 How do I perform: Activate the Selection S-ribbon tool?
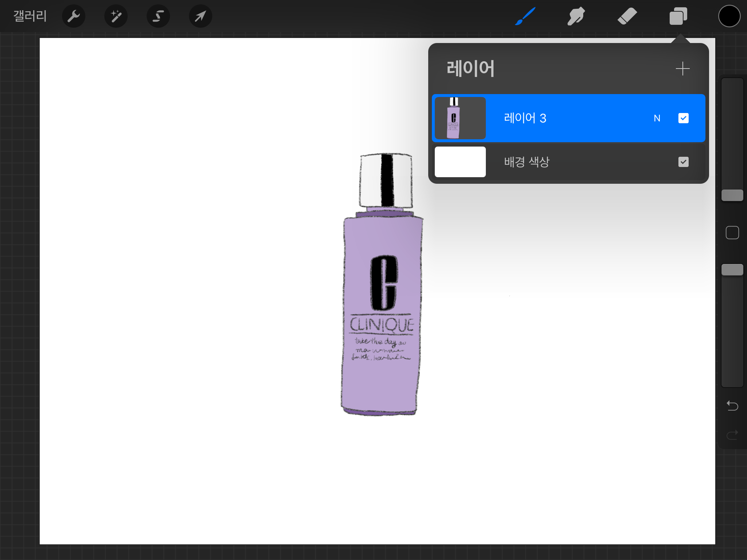click(158, 16)
